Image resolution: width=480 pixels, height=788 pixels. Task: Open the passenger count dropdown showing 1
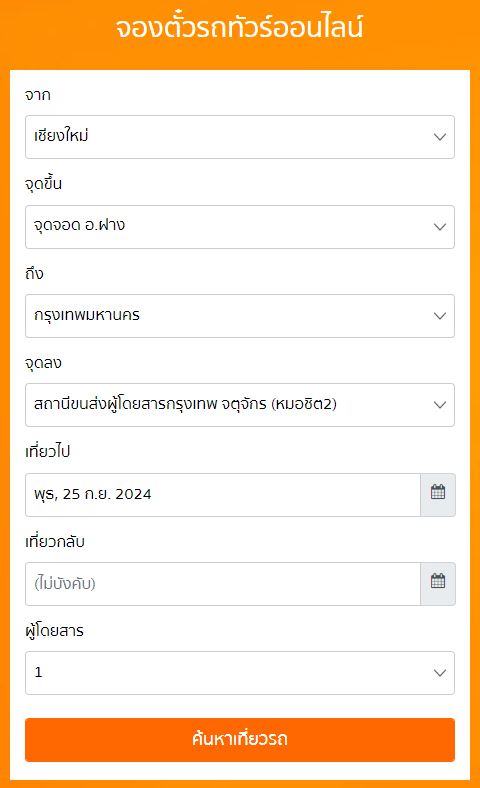(240, 672)
